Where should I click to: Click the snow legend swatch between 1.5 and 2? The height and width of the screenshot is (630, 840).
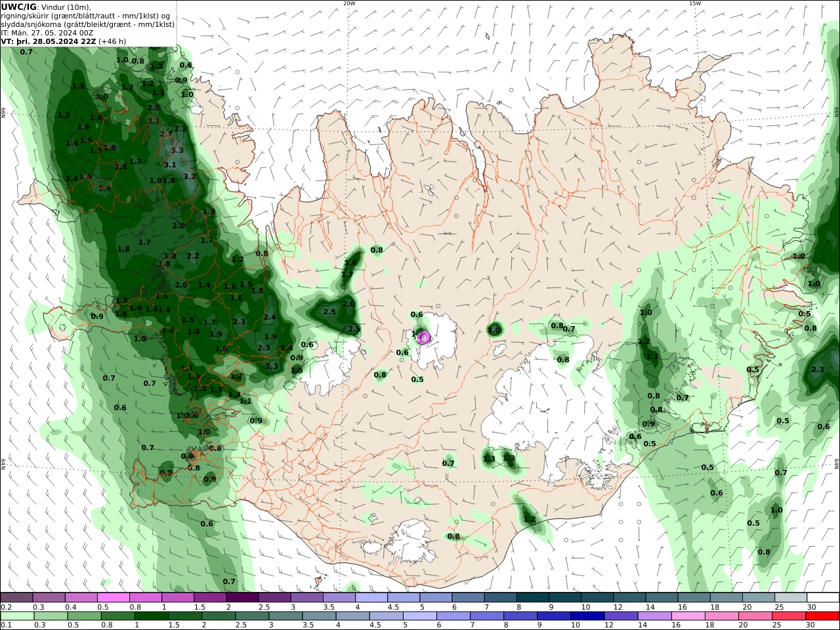click(x=210, y=597)
